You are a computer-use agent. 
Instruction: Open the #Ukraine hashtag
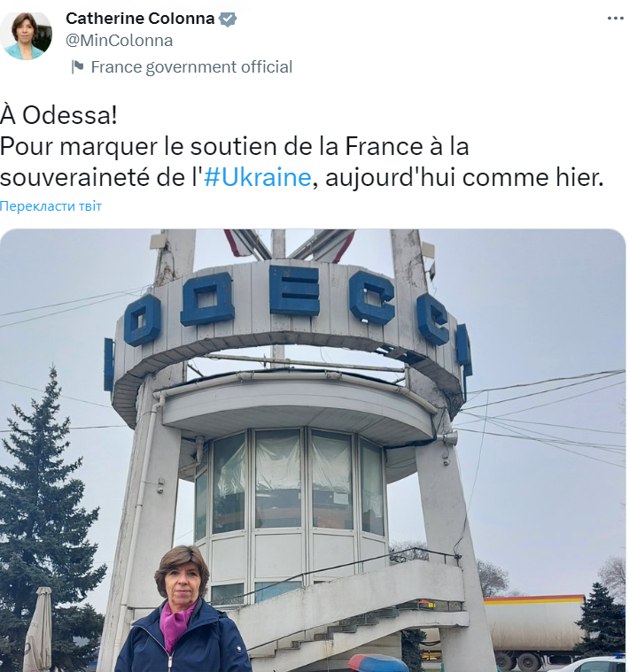coord(257,177)
